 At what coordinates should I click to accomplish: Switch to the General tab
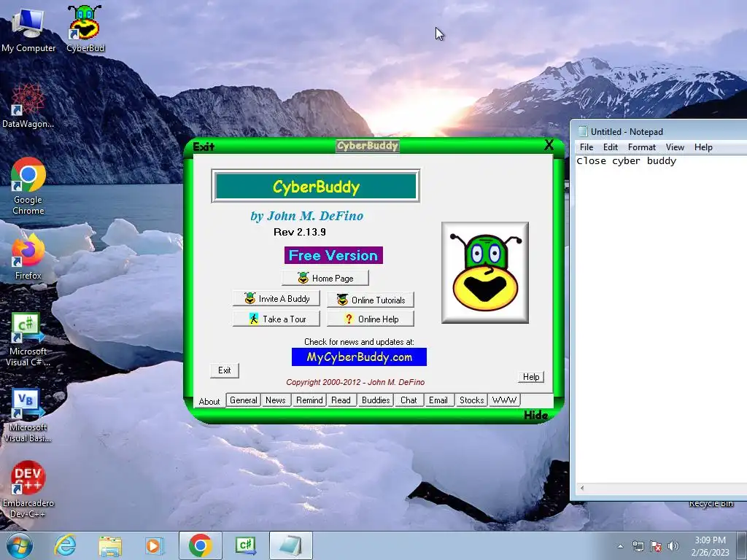point(244,400)
